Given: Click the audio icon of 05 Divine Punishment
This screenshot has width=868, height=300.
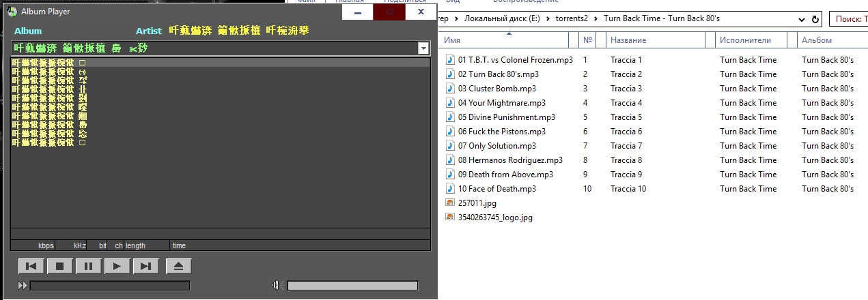Looking at the screenshot, I should coord(449,117).
